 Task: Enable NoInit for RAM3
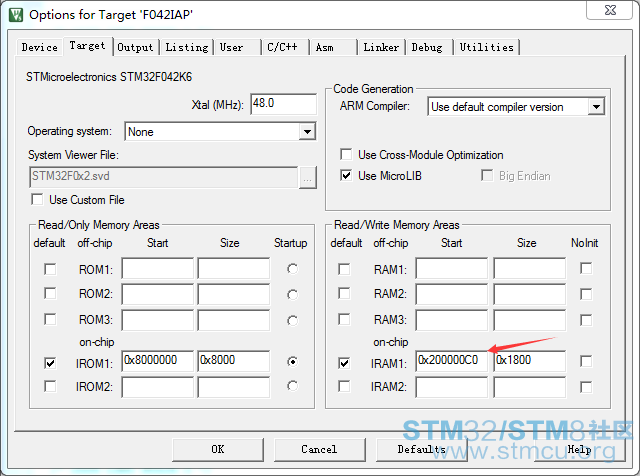pyautogui.click(x=586, y=320)
